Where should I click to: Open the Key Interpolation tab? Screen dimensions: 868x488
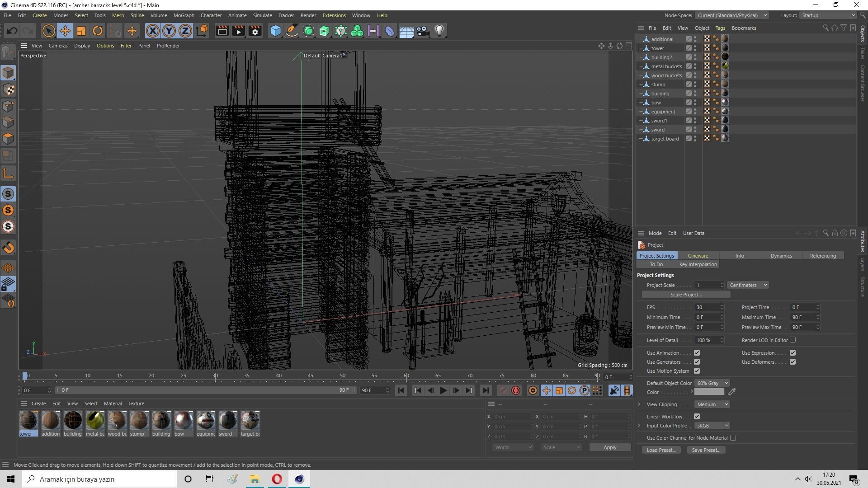(x=698, y=264)
